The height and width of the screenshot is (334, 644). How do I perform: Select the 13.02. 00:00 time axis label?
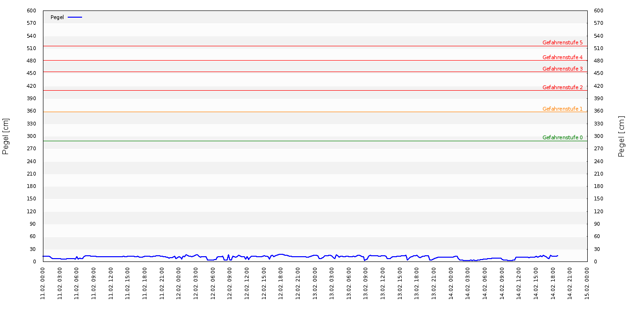click(315, 283)
